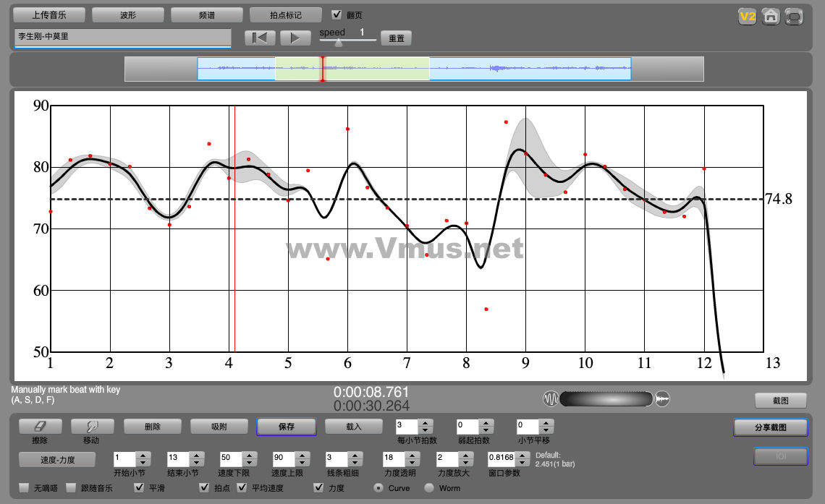Click the speed slider handle
The height and width of the screenshot is (504, 825).
click(x=338, y=43)
